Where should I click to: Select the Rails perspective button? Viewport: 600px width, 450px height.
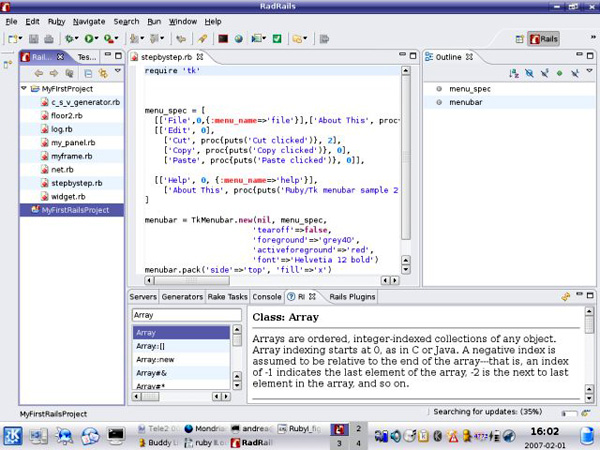point(543,39)
